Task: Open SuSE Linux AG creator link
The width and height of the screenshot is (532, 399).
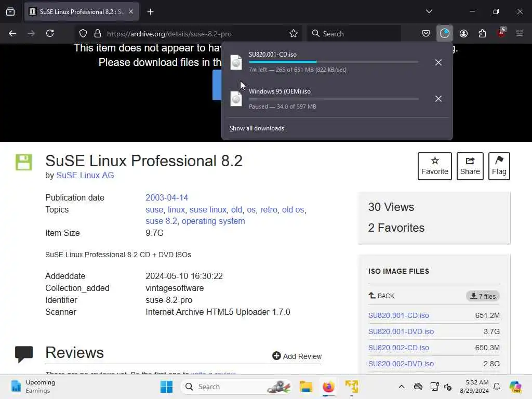Action: [85, 176]
